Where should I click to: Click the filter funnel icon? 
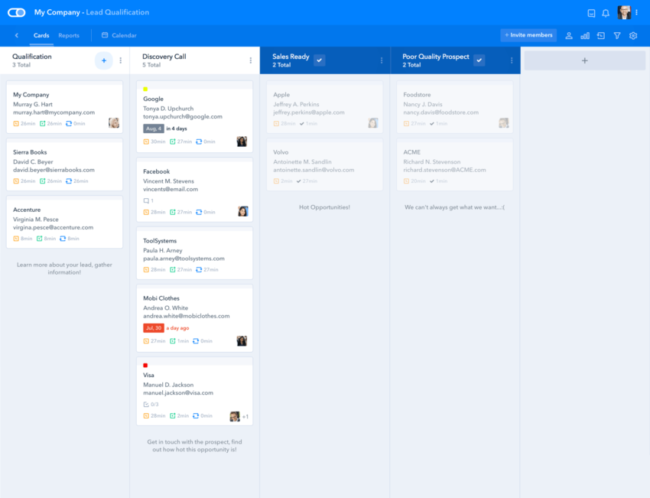coord(617,36)
